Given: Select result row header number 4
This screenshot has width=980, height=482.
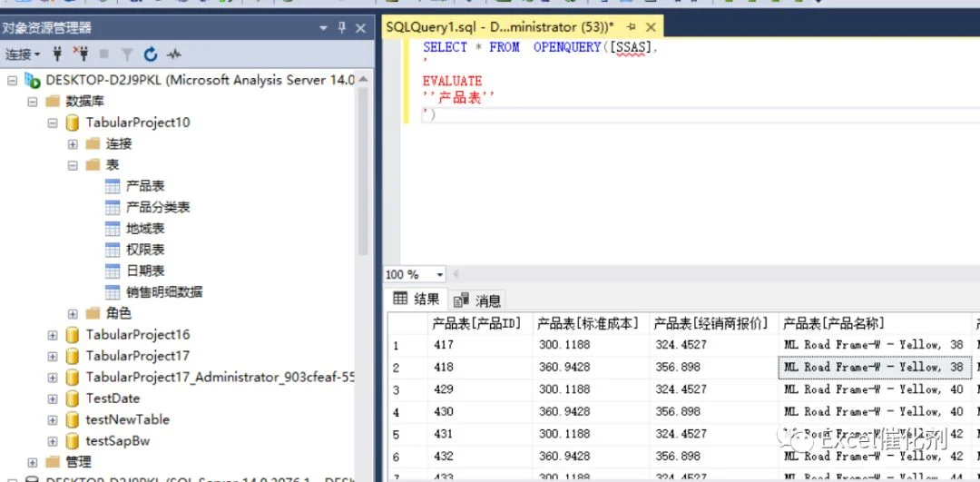Looking at the screenshot, I should tap(407, 412).
